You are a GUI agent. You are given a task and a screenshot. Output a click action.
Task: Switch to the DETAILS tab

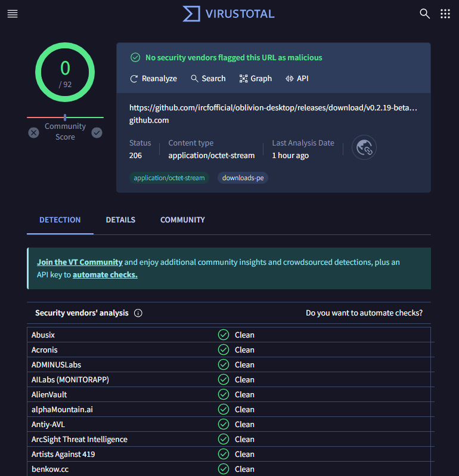tap(120, 220)
